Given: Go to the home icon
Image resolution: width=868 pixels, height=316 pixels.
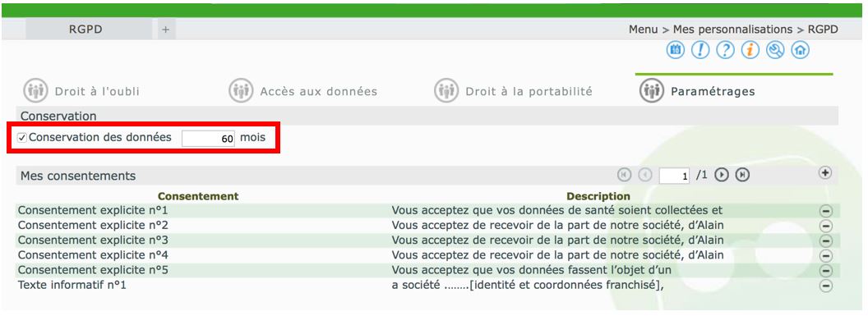Looking at the screenshot, I should (x=801, y=50).
